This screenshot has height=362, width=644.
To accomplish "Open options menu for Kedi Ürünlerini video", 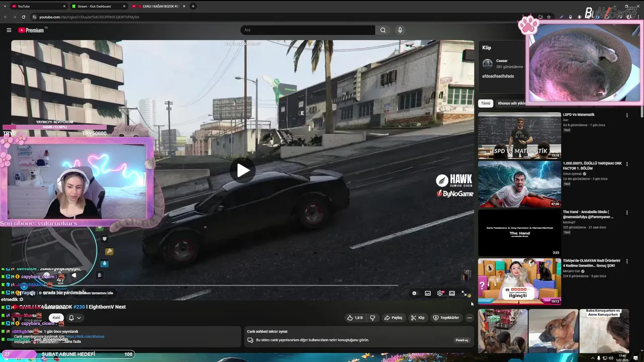I will tap(627, 261).
